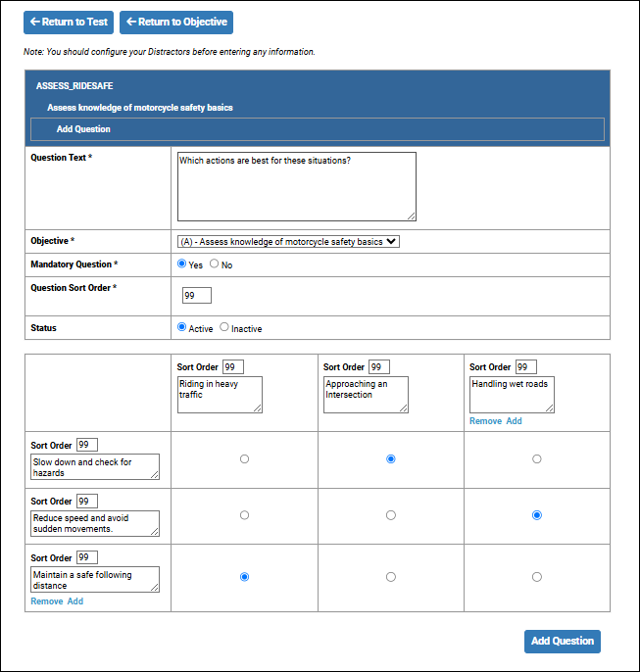Image resolution: width=640 pixels, height=672 pixels.
Task: Set Mandatory Question to Yes
Action: 181,264
